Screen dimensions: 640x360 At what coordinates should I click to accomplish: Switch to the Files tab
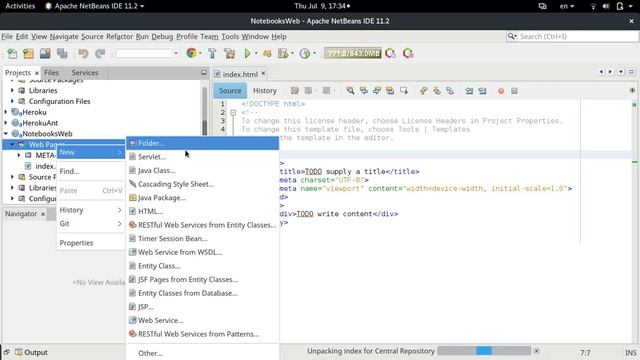[x=51, y=73]
